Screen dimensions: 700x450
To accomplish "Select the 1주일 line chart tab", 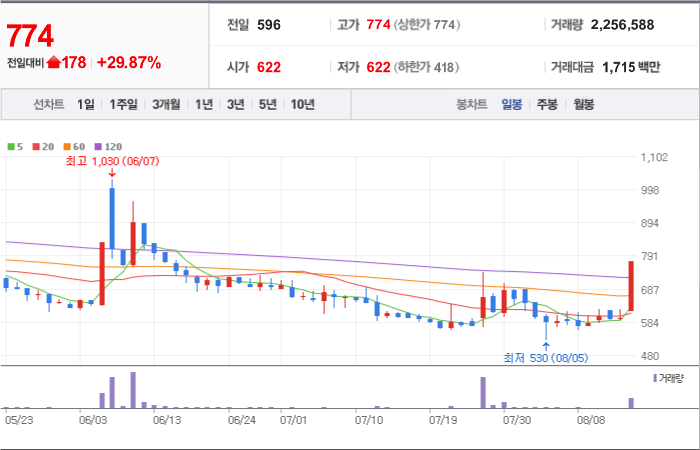I will click(123, 104).
